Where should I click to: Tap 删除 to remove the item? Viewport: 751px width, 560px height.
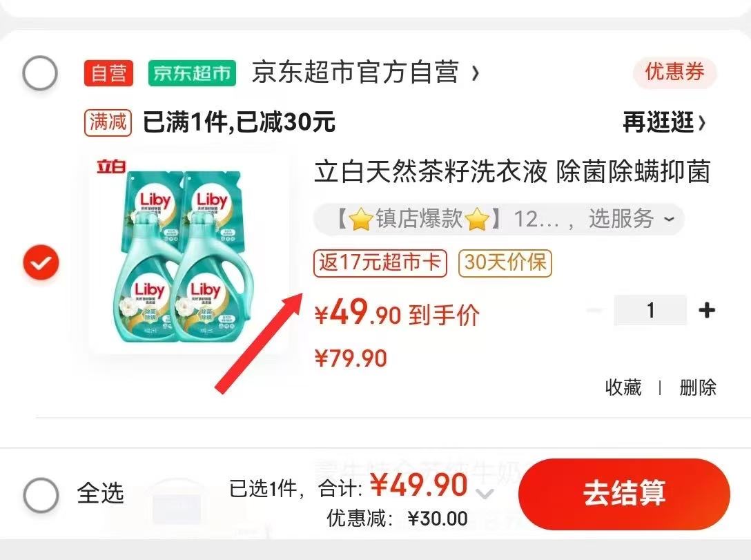tap(697, 387)
